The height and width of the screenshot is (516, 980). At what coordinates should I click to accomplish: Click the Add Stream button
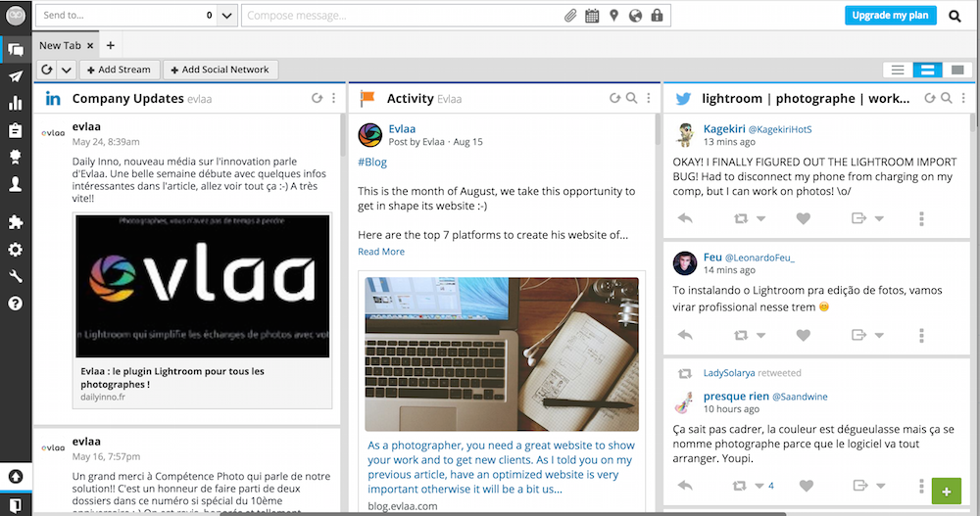(x=120, y=70)
